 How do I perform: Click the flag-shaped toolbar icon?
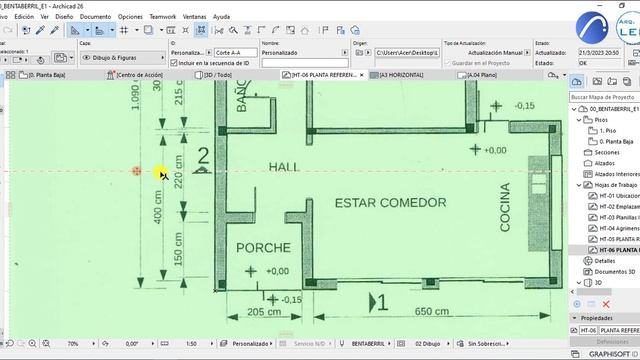[325, 30]
